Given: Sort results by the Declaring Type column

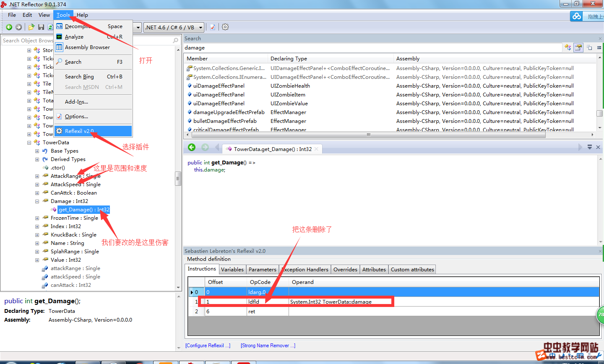Looking at the screenshot, I should click(x=331, y=59).
